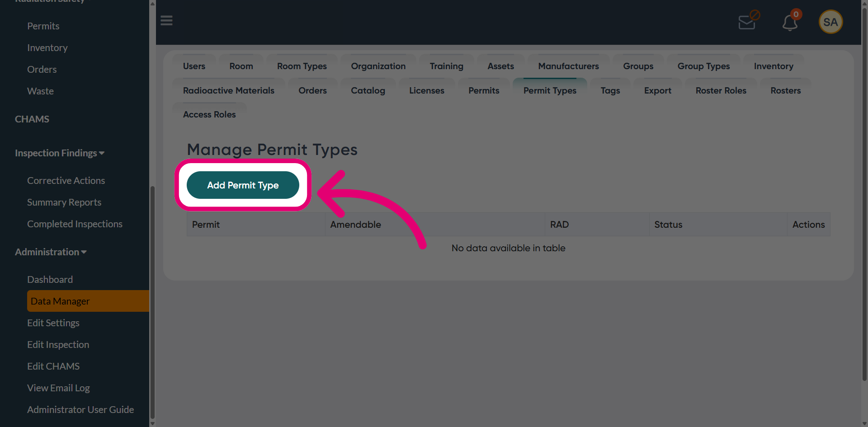Open the Roster Roles tab

point(721,90)
